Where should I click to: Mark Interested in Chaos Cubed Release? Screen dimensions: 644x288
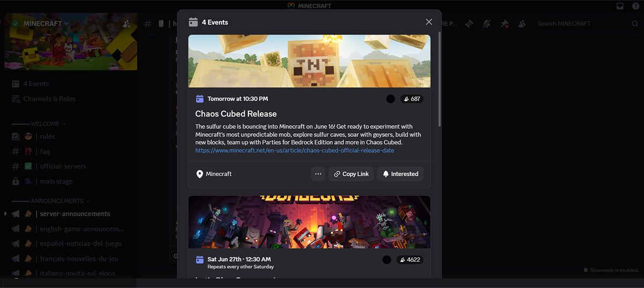click(400, 174)
